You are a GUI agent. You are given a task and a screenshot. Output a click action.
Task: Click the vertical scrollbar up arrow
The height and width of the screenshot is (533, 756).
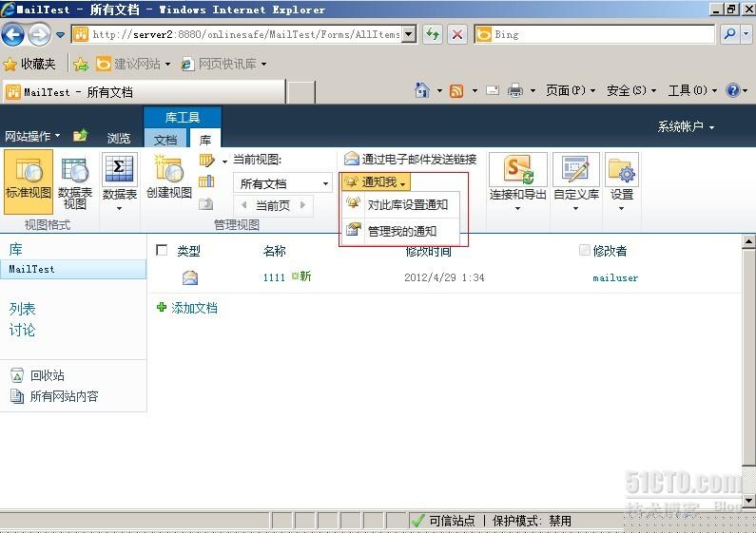748,242
